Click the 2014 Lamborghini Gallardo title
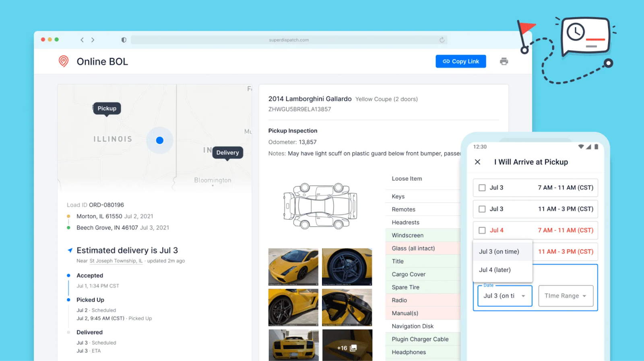 (x=310, y=99)
